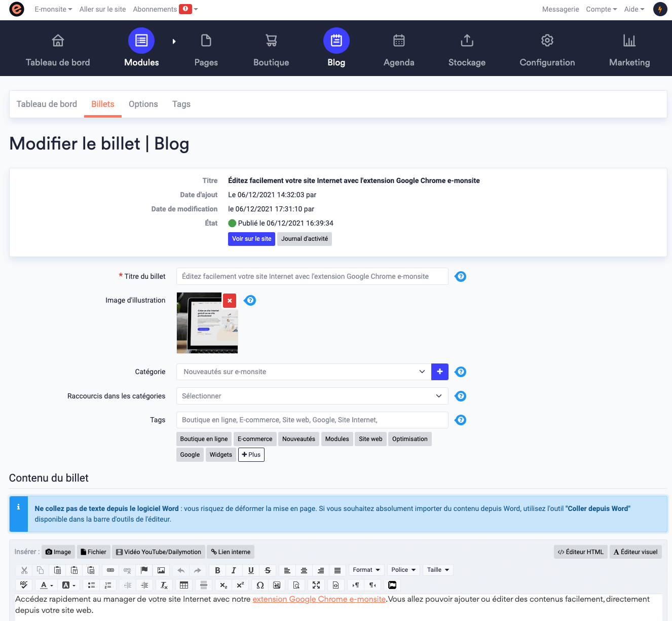Open the E-monsite top menu

point(53,9)
